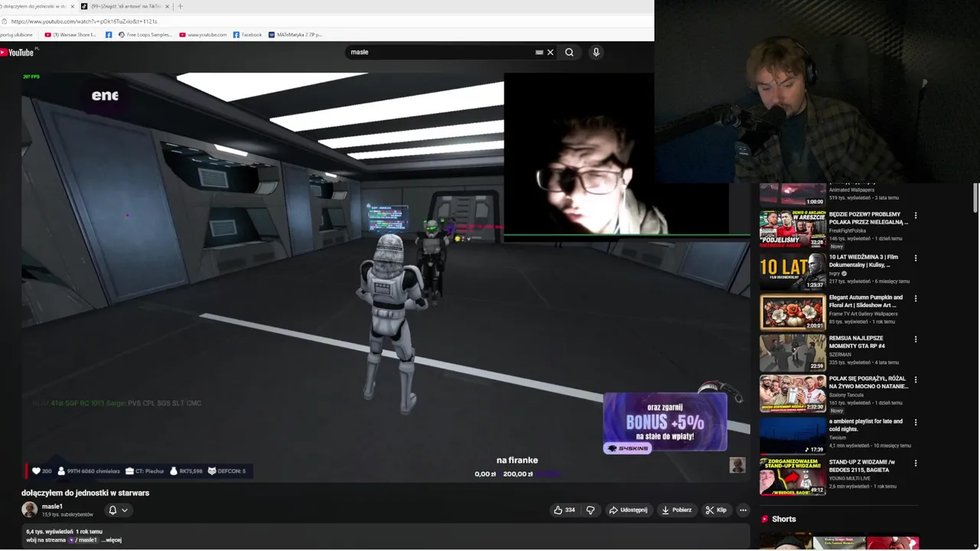The image size is (980, 551).
Task: Click the 'masle' search input field
Action: [x=440, y=52]
